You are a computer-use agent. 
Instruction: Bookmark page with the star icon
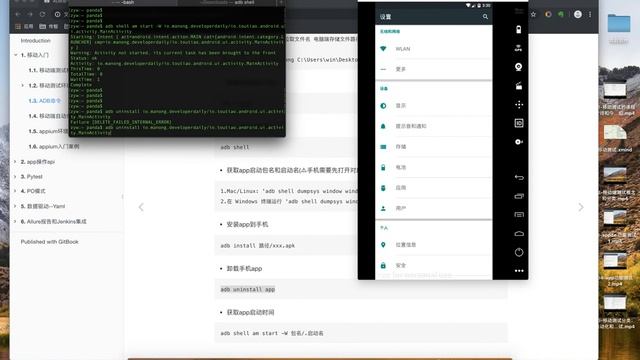(533, 14)
